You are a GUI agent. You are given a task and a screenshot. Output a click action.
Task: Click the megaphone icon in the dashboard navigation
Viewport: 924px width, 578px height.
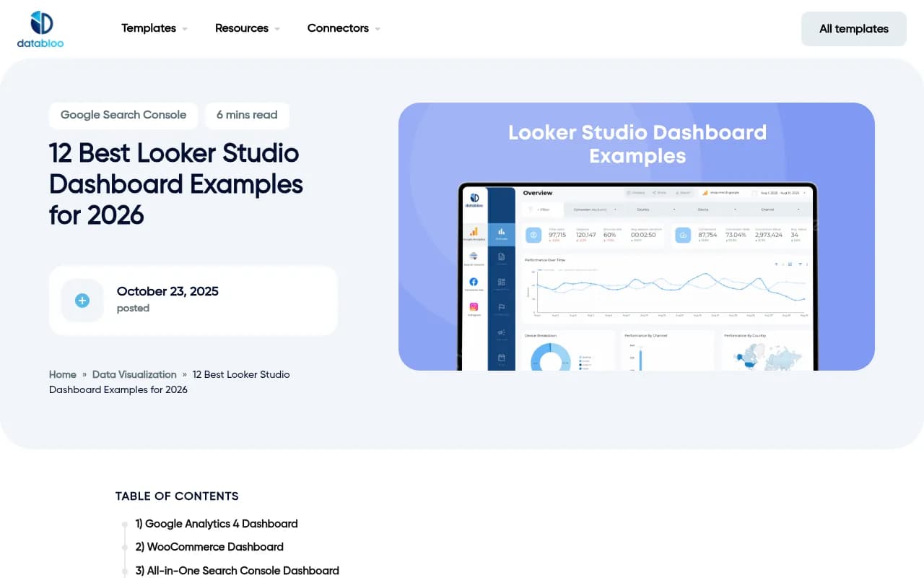[502, 332]
